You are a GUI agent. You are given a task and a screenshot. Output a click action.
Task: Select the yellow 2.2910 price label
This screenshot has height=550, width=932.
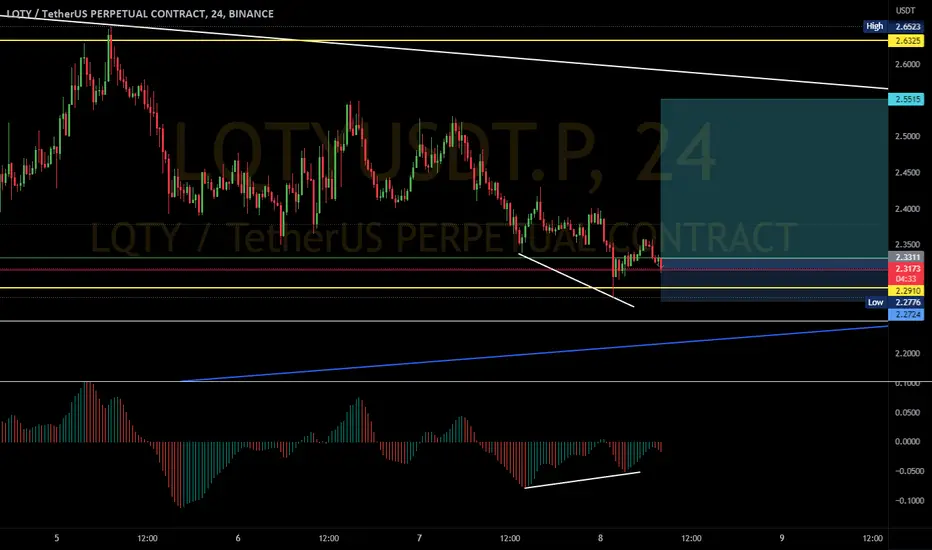[908, 291]
